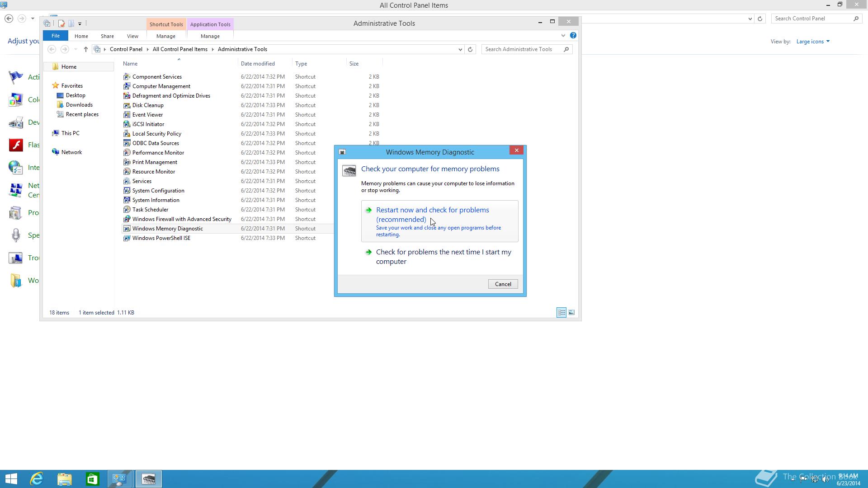Open the View ribbon tab
The image size is (868, 488).
[x=132, y=36]
